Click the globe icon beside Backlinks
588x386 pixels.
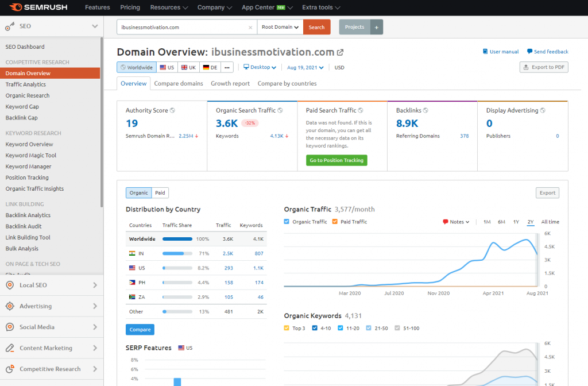click(425, 110)
